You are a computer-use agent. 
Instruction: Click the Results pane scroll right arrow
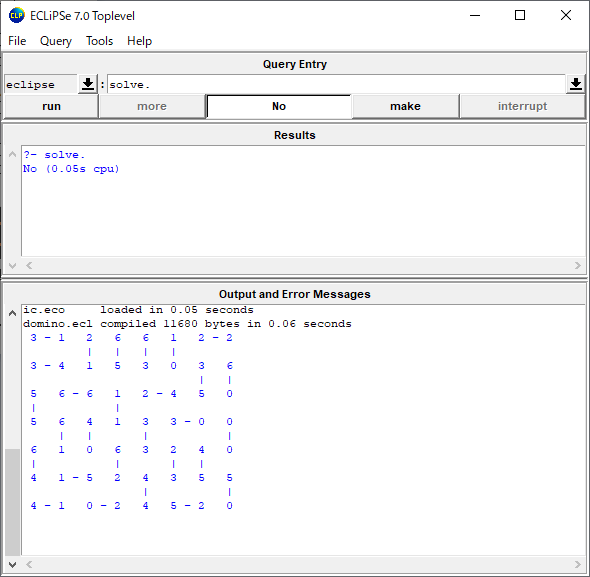coord(578,266)
